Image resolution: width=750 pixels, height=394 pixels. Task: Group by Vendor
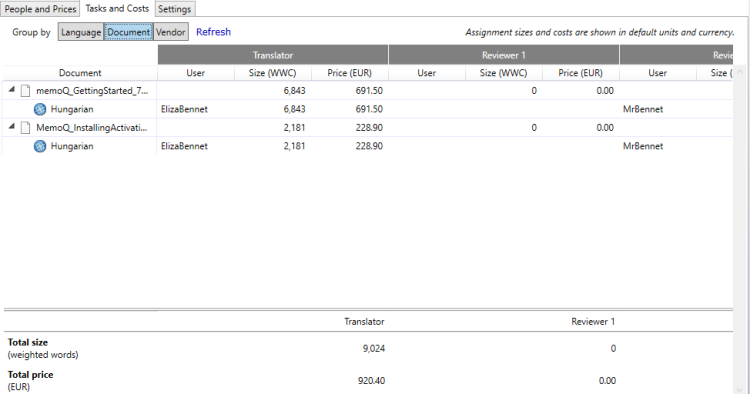pos(171,32)
